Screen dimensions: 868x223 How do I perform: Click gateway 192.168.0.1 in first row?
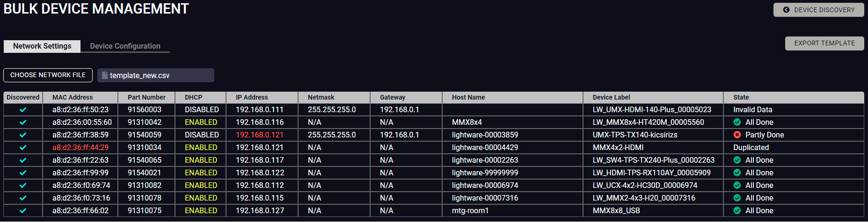coord(400,109)
